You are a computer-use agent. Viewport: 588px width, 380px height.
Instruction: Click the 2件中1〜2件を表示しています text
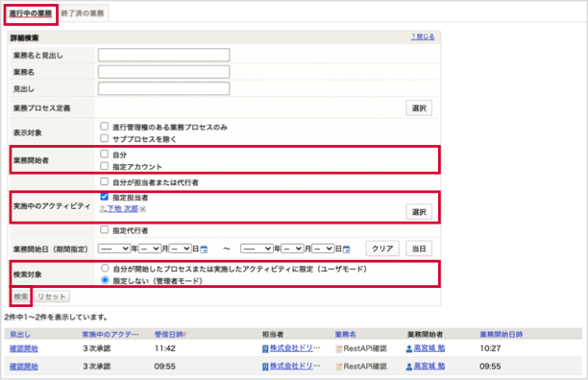coord(57,318)
